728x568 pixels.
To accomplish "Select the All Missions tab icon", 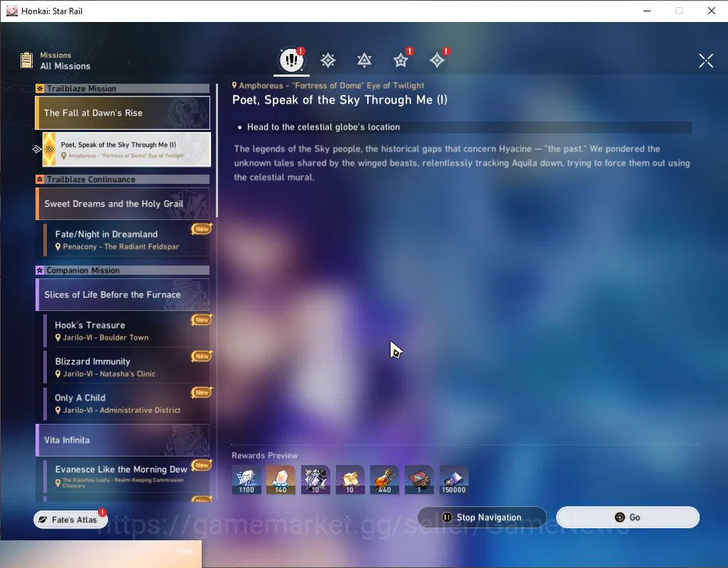I will coord(292,60).
